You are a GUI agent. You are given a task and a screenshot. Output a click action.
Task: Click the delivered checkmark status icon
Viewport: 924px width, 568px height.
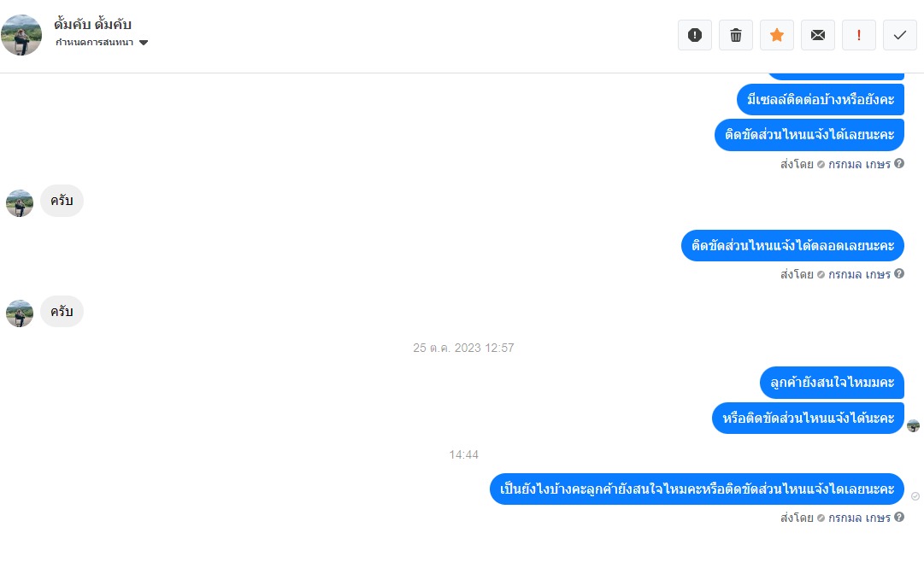tap(915, 496)
